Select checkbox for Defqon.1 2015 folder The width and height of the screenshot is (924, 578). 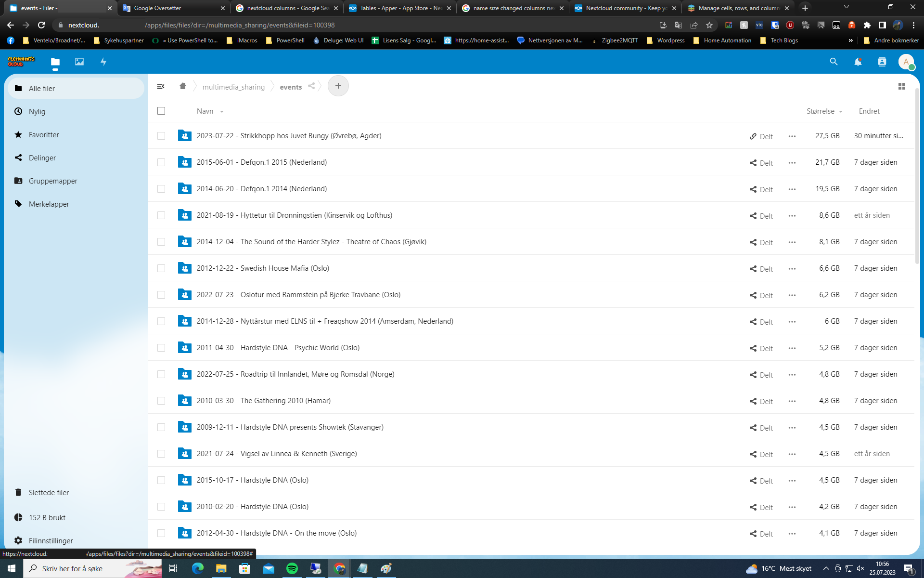161,162
